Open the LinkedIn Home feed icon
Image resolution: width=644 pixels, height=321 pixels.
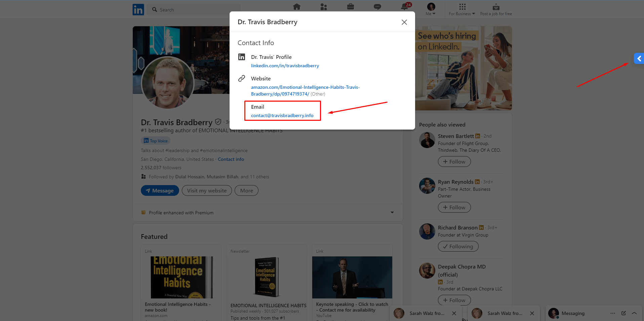click(x=297, y=7)
